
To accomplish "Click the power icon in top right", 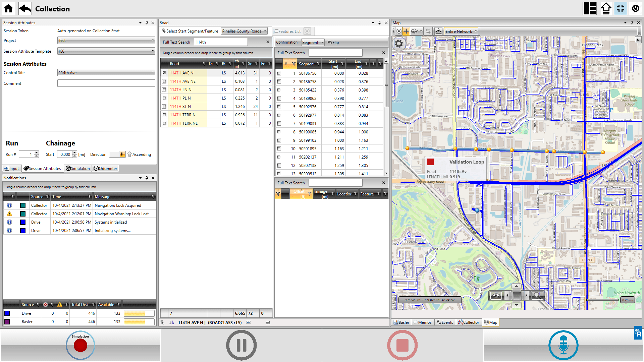I will pos(635,8).
